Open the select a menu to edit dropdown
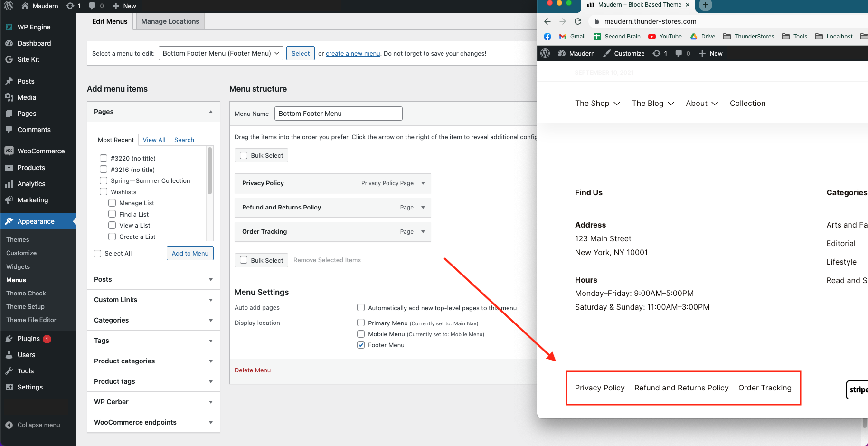The image size is (868, 446). (221, 53)
